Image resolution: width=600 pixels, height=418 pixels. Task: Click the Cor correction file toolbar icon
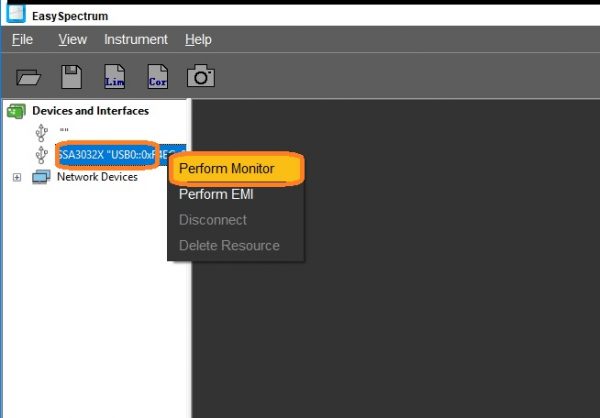158,76
